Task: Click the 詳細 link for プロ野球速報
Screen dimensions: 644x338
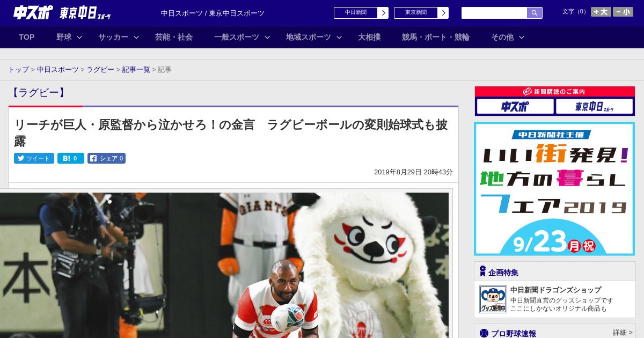Action: 623,333
